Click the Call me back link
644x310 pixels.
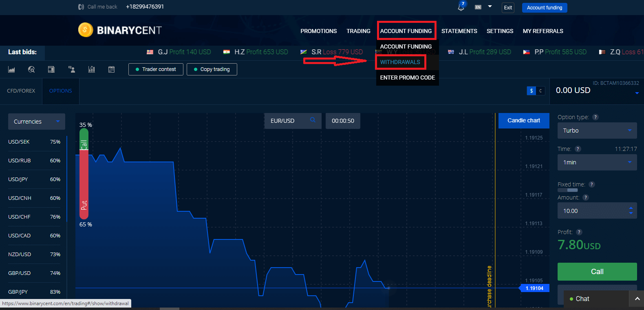pyautogui.click(x=102, y=7)
